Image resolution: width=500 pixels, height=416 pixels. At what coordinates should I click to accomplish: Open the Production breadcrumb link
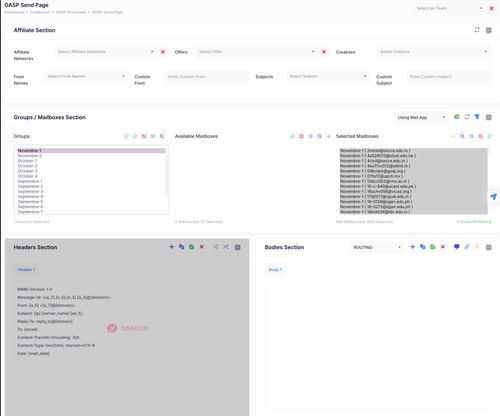pos(40,12)
